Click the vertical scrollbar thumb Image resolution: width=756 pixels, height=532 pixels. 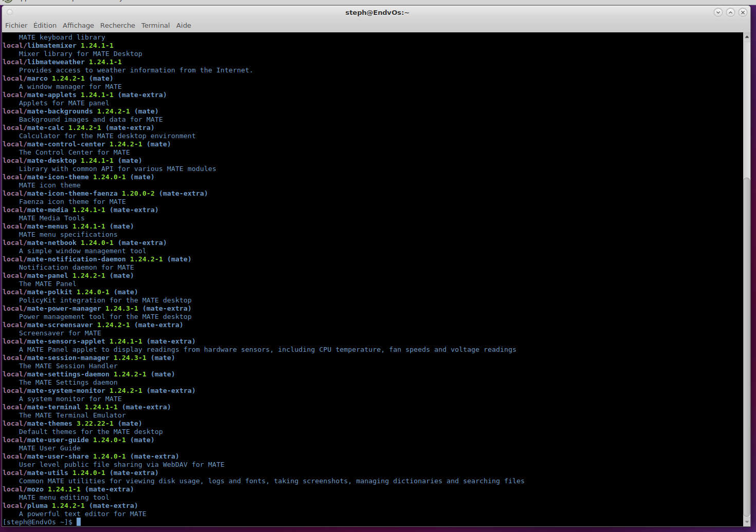(747, 348)
